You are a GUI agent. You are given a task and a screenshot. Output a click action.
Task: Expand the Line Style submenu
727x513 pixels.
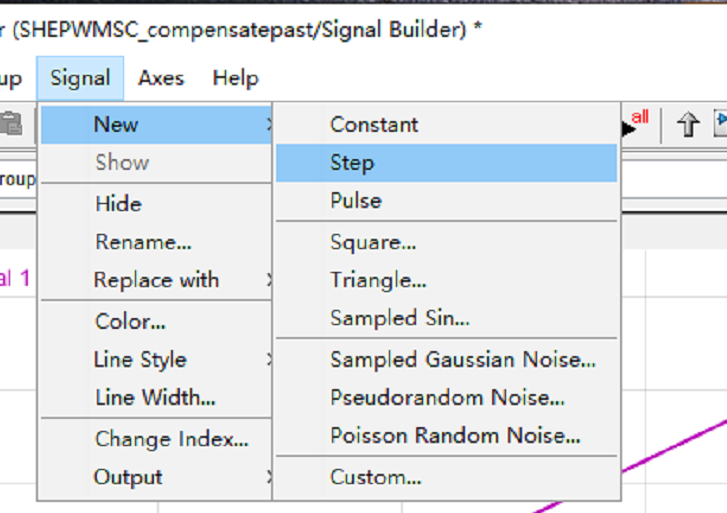pos(141,360)
